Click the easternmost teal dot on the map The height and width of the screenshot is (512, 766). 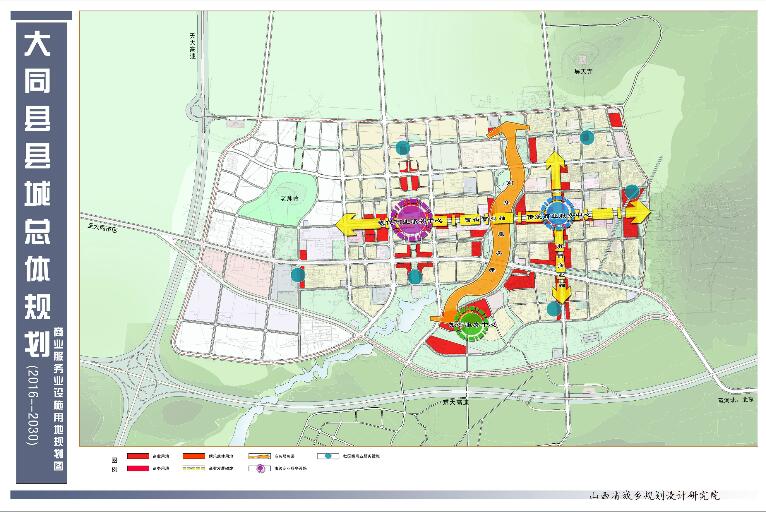[x=631, y=192]
